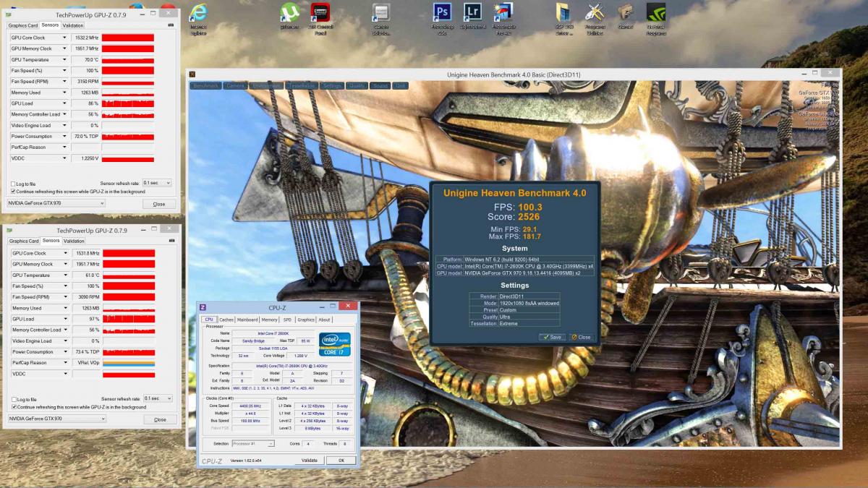Screen dimensions: 868x488
Task: Enable Log to file in upper GPU-Z
Action: pos(14,184)
